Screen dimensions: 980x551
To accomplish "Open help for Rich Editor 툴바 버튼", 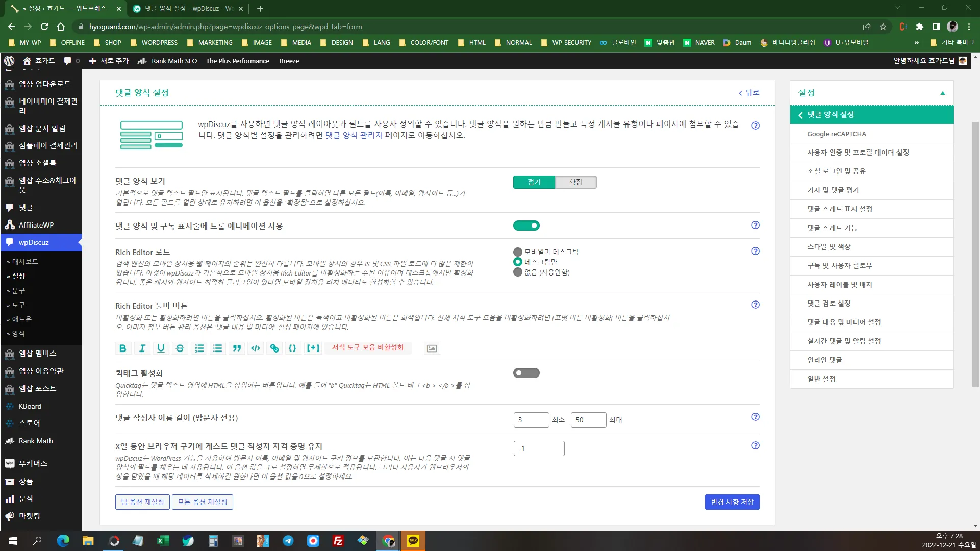I will pos(756,305).
